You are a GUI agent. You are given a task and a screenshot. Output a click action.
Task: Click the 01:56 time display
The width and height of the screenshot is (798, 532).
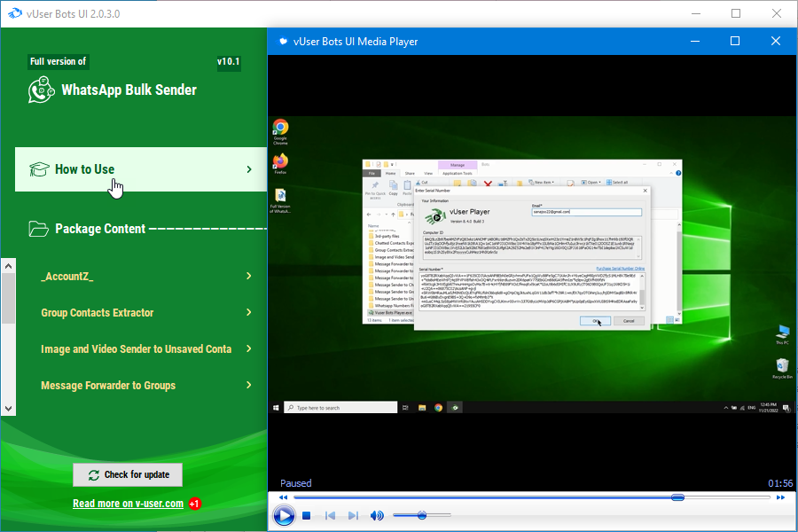pos(780,483)
